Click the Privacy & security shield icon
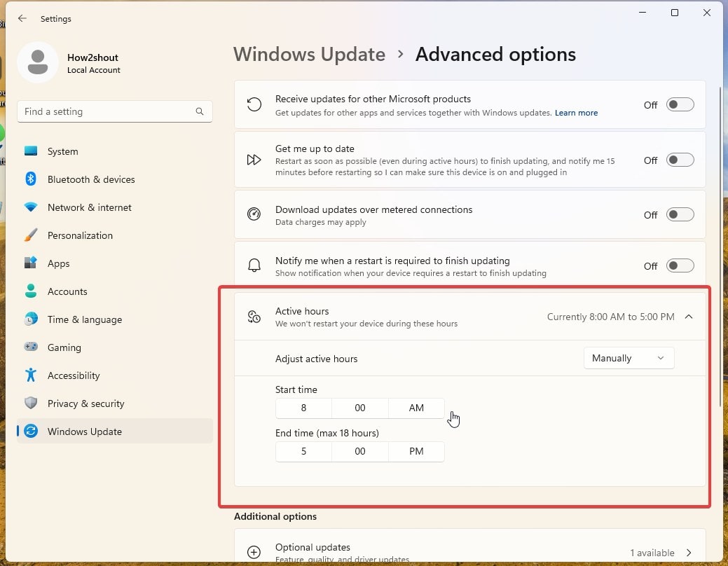 31,403
